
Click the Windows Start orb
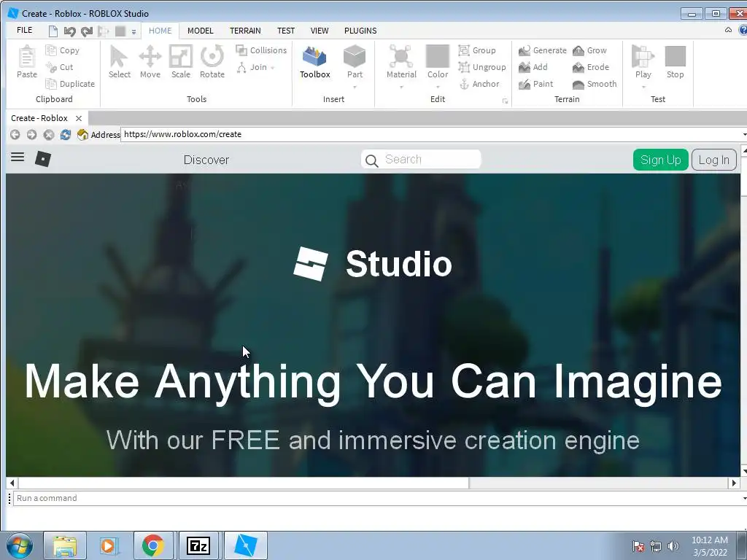20,545
